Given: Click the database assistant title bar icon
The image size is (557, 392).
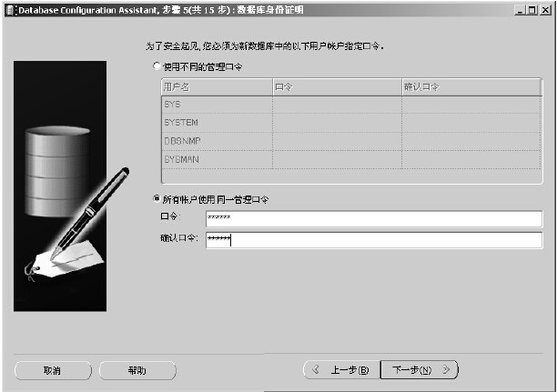Looking at the screenshot, I should click(11, 10).
